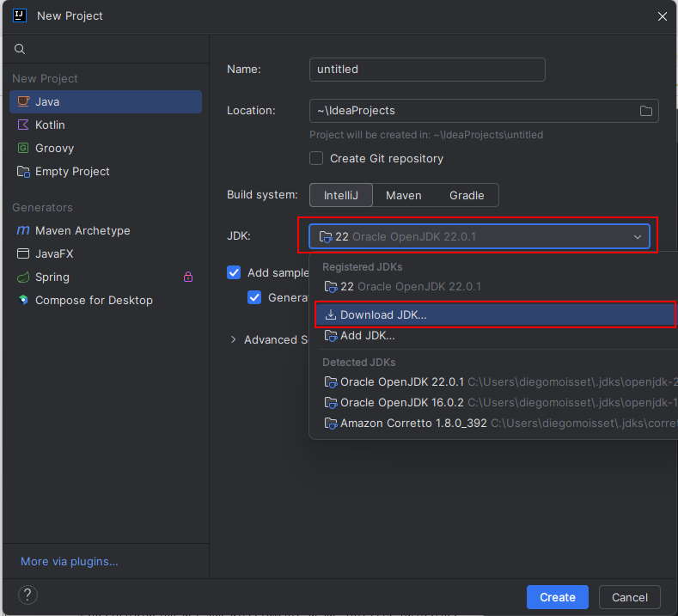Click the Kotlin K icon
The width and height of the screenshot is (678, 616).
23,125
